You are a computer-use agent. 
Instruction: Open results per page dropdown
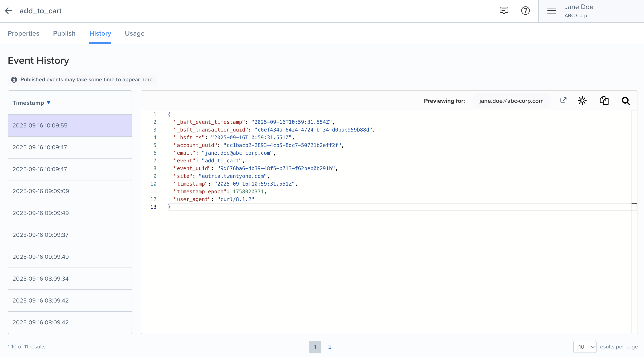[x=585, y=347]
